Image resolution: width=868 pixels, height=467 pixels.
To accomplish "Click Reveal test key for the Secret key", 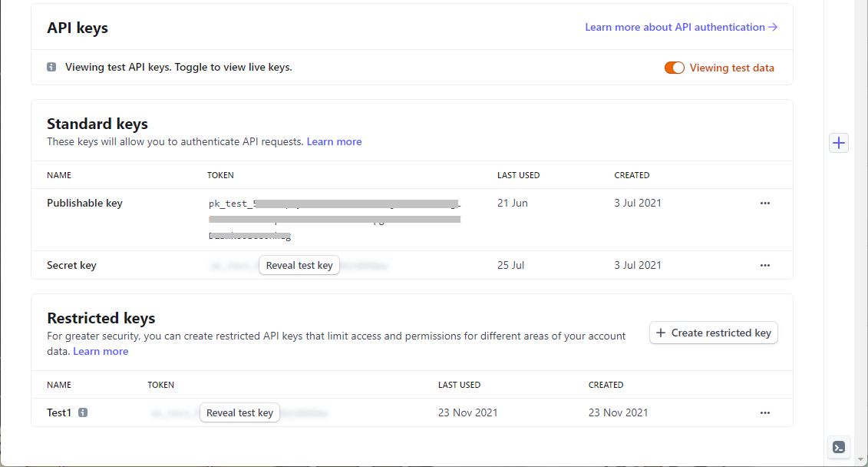I will tap(299, 265).
